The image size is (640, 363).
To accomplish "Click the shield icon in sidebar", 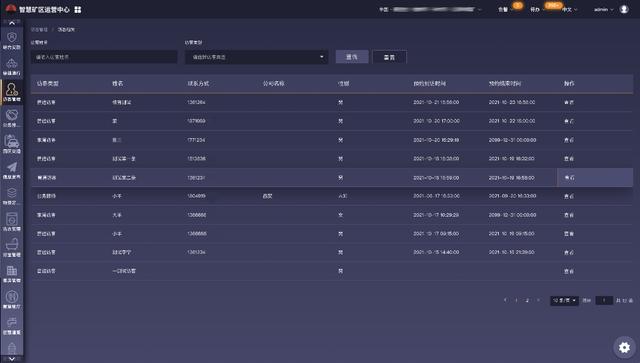I will (x=12, y=38).
